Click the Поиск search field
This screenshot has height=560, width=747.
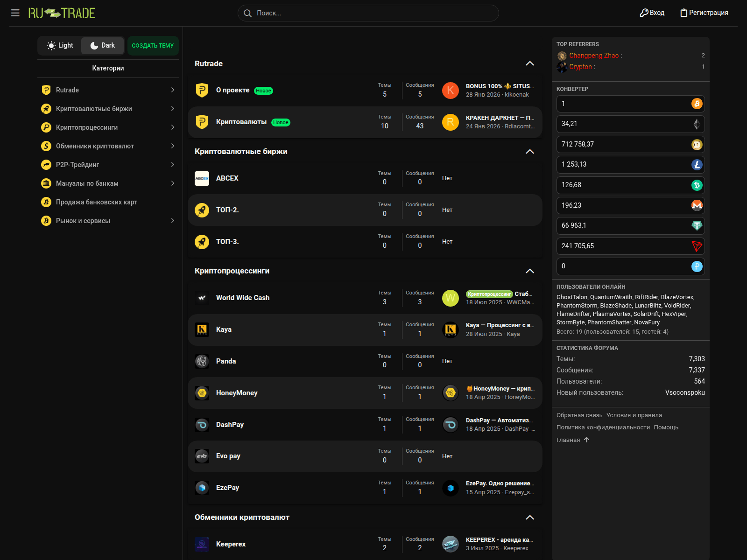(368, 13)
